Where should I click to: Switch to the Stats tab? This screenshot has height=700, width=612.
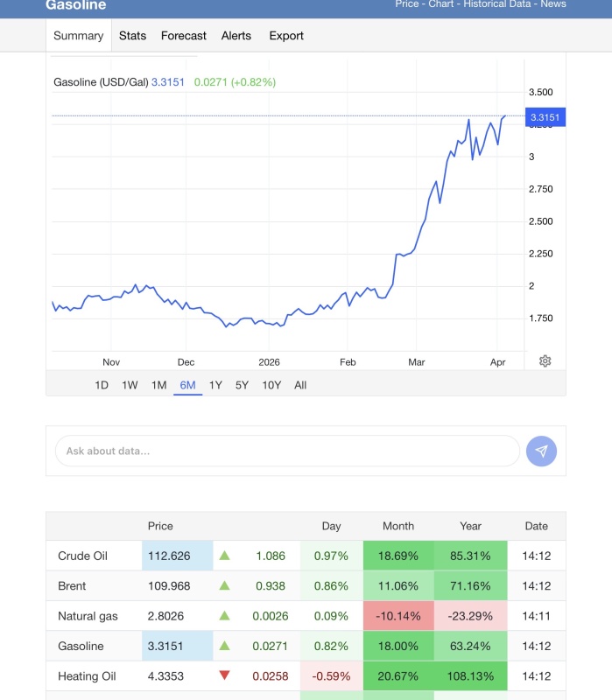132,36
